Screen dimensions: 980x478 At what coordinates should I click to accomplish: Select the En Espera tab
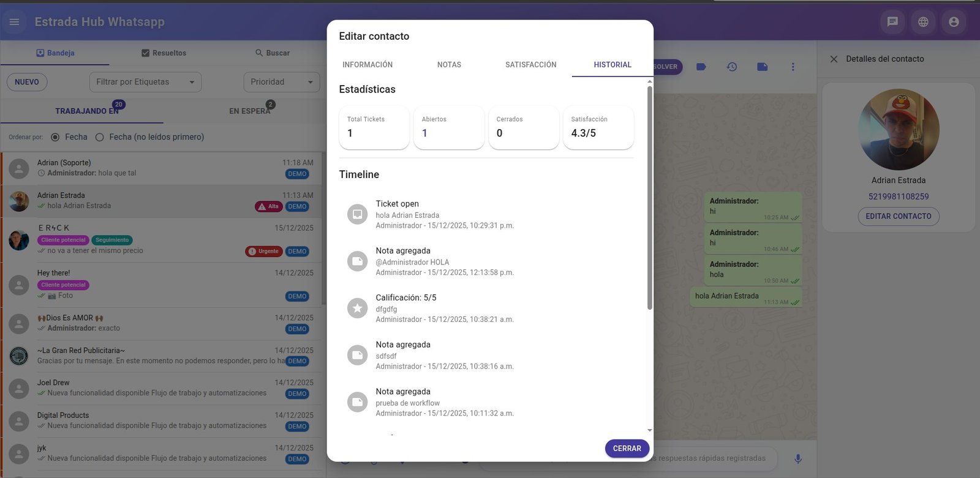[x=245, y=111]
